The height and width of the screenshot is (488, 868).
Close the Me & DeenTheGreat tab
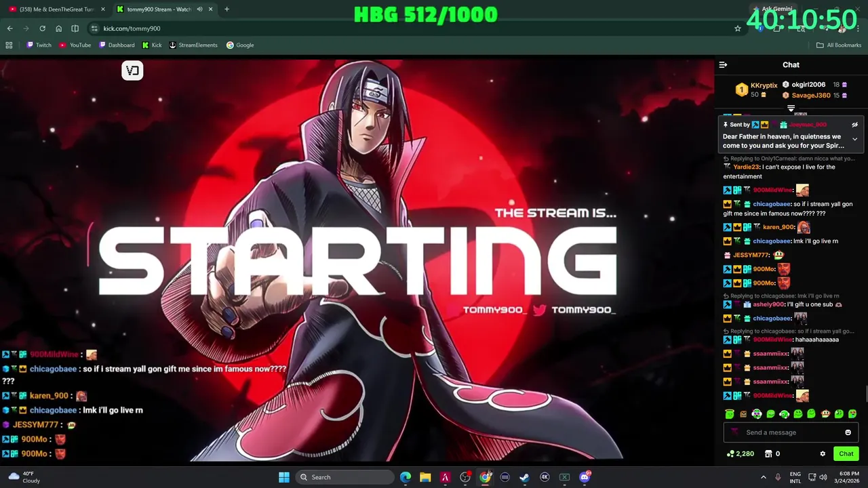coord(103,9)
